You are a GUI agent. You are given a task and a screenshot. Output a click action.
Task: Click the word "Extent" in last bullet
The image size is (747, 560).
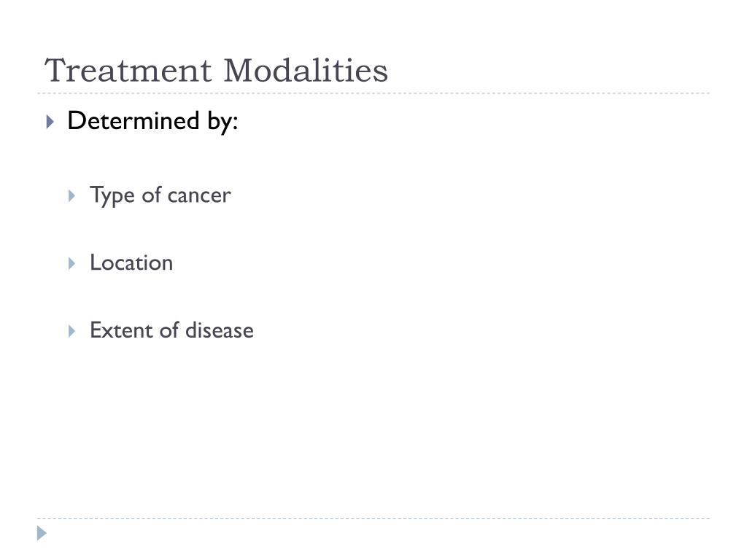122,330
